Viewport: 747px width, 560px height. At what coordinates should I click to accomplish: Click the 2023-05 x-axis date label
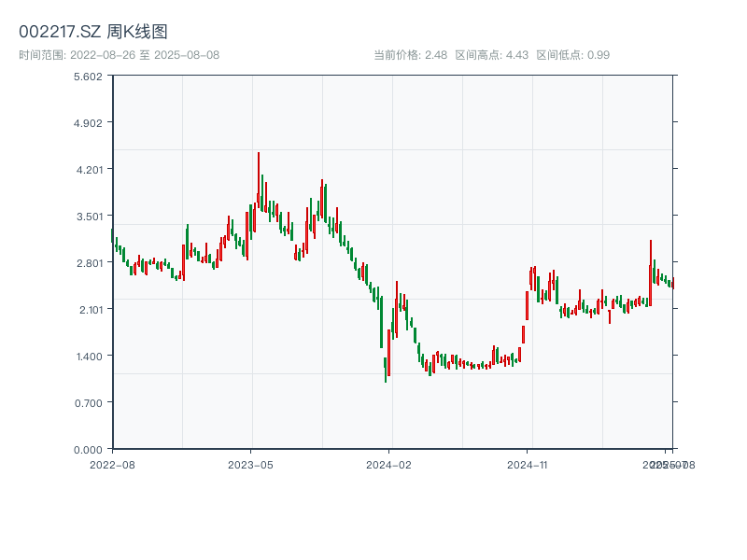[x=250, y=464]
